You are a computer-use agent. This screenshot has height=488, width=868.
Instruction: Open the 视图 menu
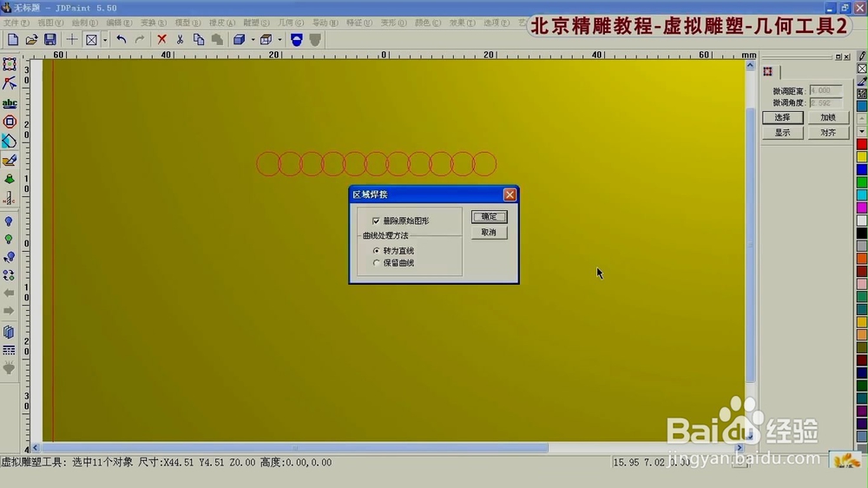point(50,23)
